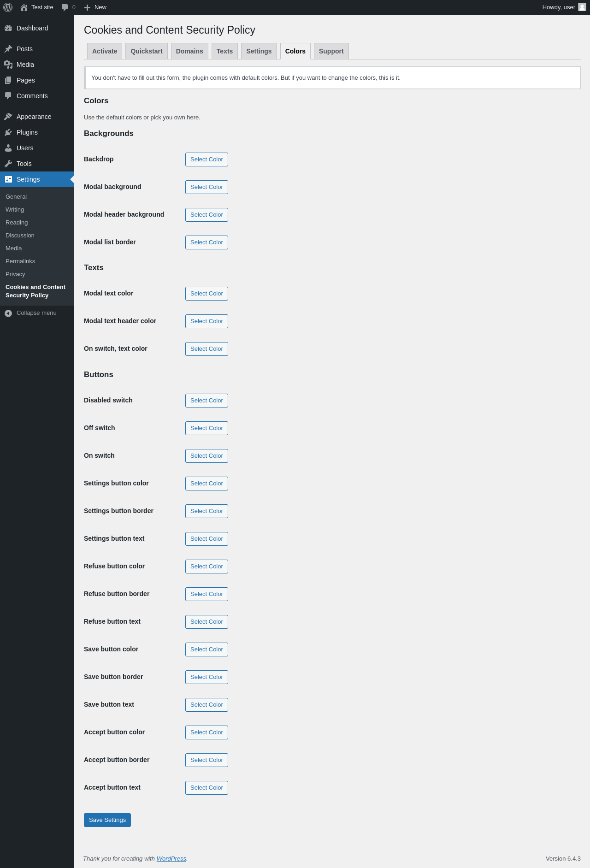
Task: Pick color for Modal text header color
Action: point(206,321)
